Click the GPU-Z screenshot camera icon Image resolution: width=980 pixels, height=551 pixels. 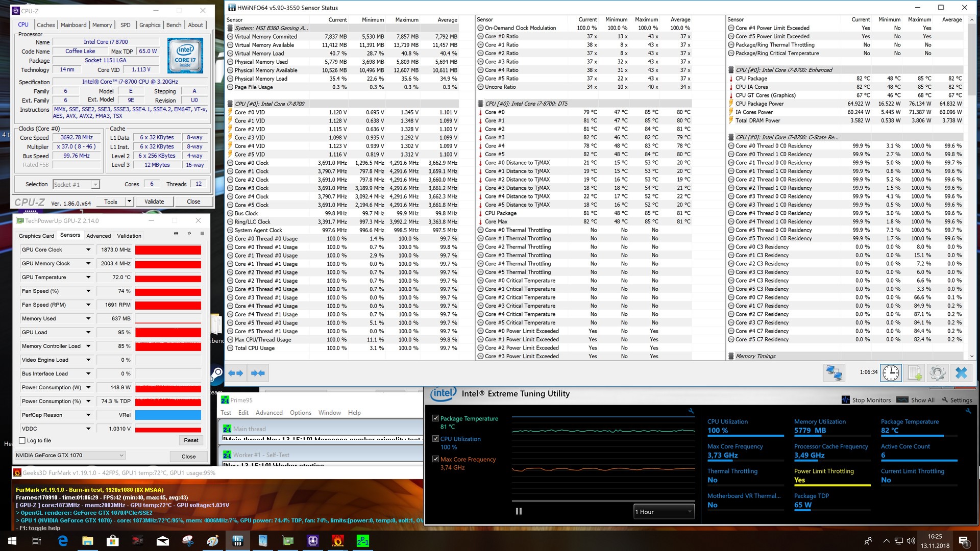pyautogui.click(x=176, y=233)
